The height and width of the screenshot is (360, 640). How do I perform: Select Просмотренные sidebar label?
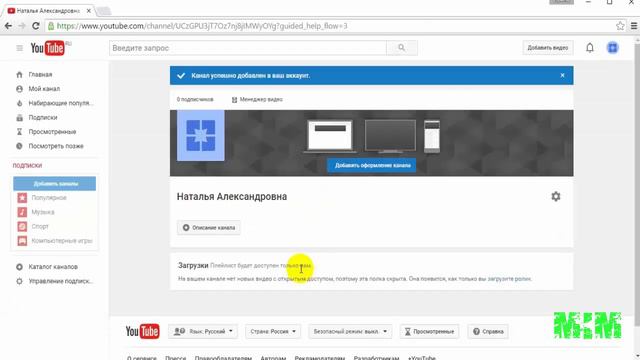coord(52,132)
